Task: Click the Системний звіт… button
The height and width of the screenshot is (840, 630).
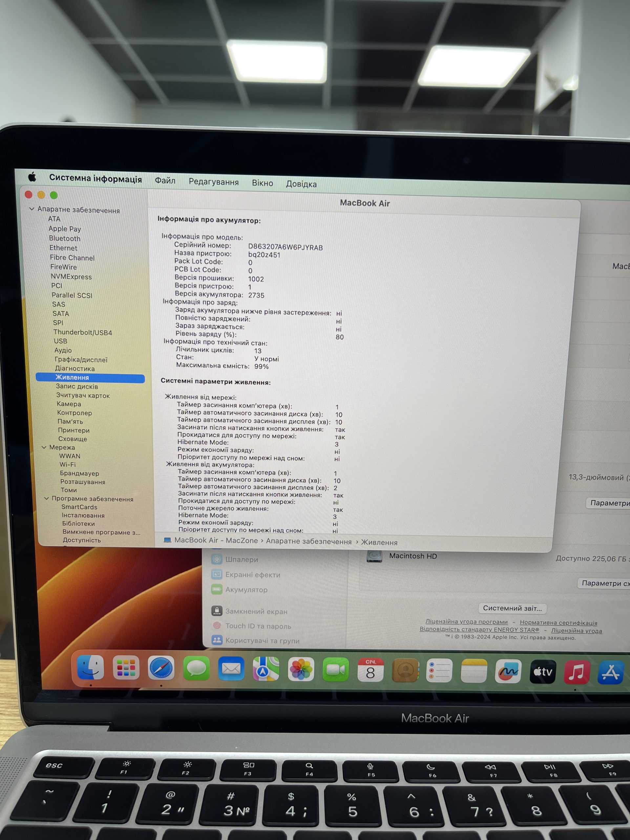Action: click(512, 608)
